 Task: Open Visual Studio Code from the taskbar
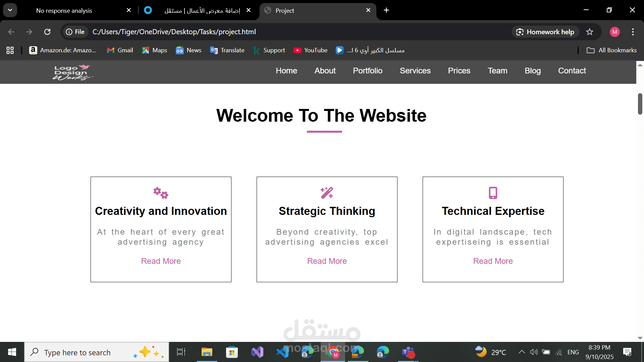282,352
